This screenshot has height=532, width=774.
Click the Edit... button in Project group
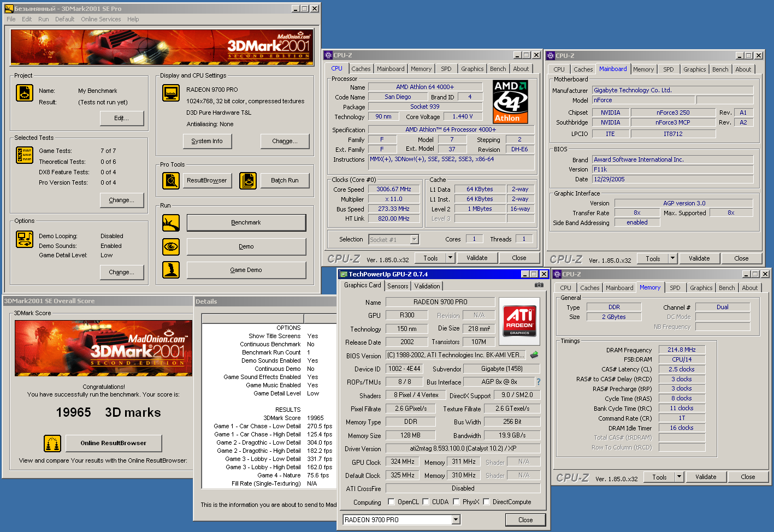(122, 118)
